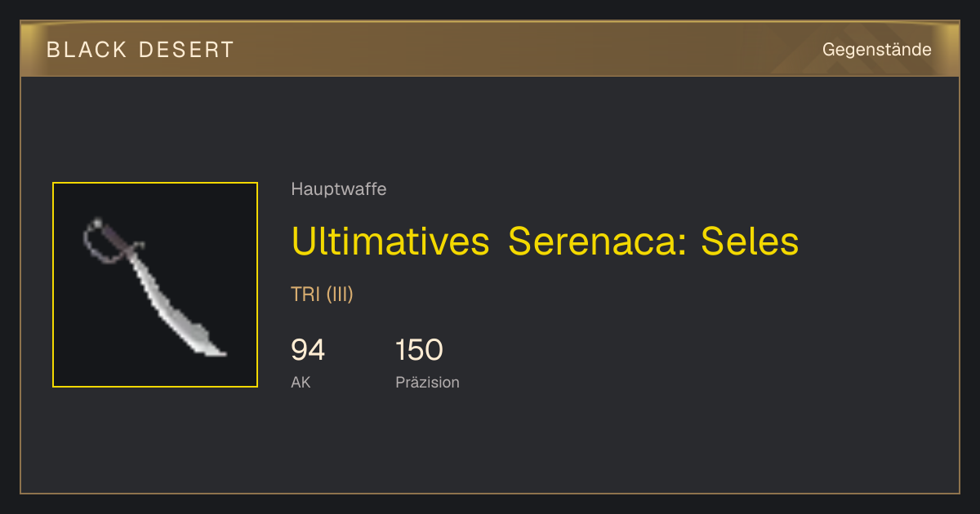The image size is (980, 514).
Task: Click the dark grip of sword handle
Action: click(116, 237)
